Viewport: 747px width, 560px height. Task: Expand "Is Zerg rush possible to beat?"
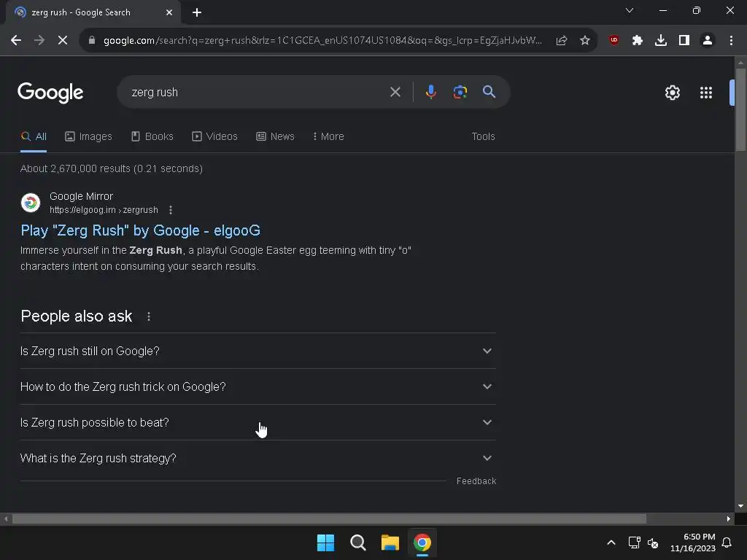point(258,422)
